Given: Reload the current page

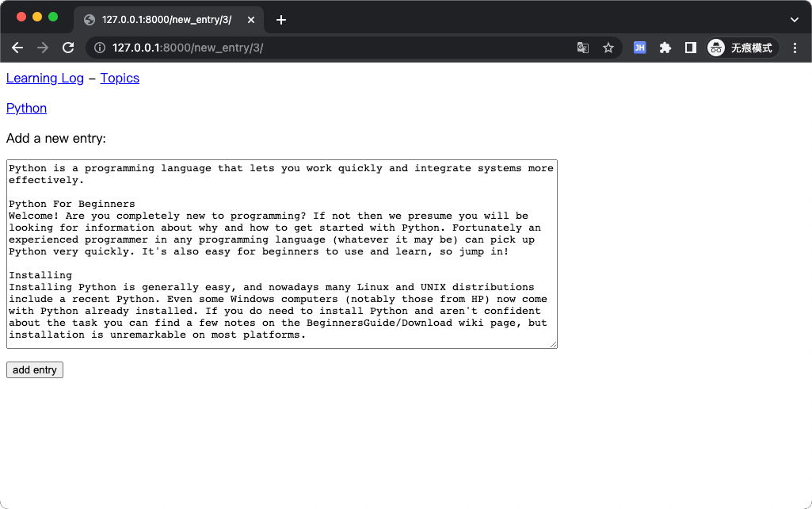Looking at the screenshot, I should pyautogui.click(x=68, y=48).
